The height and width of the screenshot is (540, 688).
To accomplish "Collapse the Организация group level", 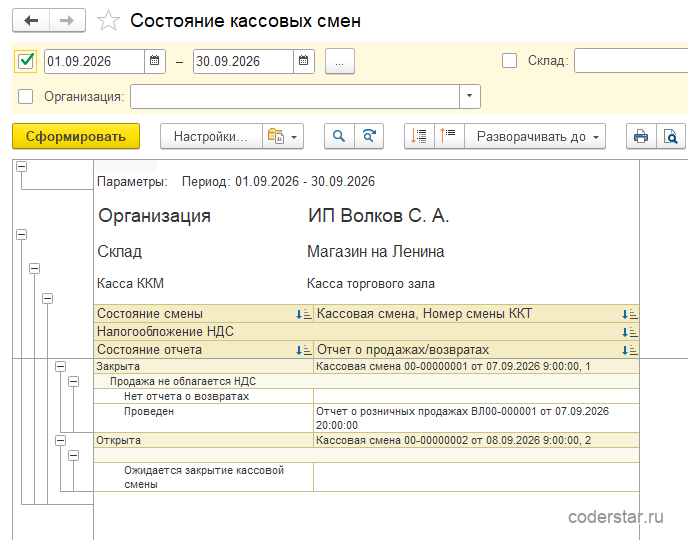I will pyautogui.click(x=22, y=235).
